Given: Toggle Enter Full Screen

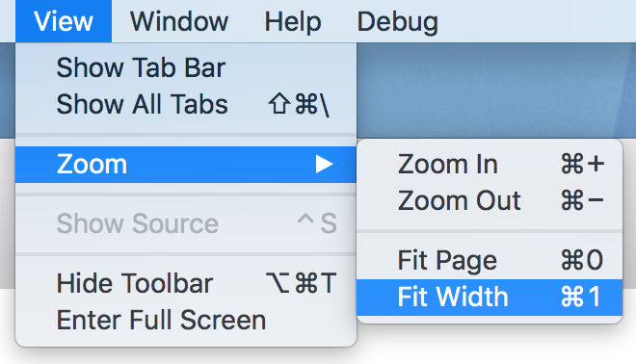Looking at the screenshot, I should point(186,320).
